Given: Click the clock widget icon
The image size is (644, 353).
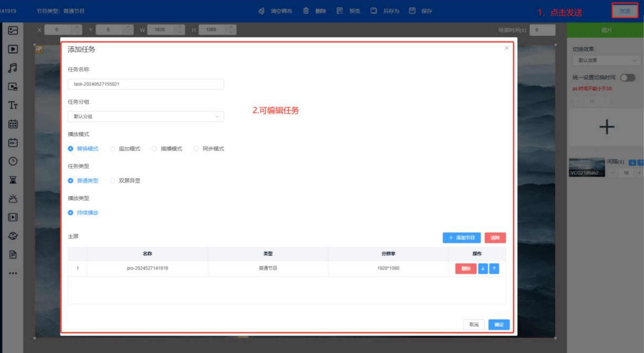Looking at the screenshot, I should coord(13,161).
